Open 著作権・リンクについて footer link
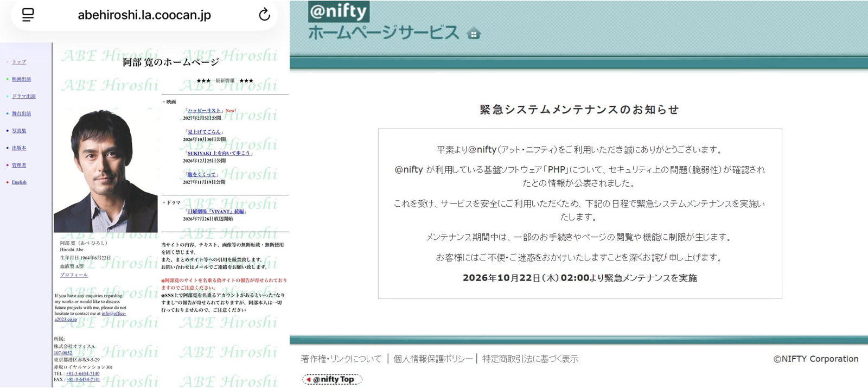The image size is (868, 388). [341, 359]
